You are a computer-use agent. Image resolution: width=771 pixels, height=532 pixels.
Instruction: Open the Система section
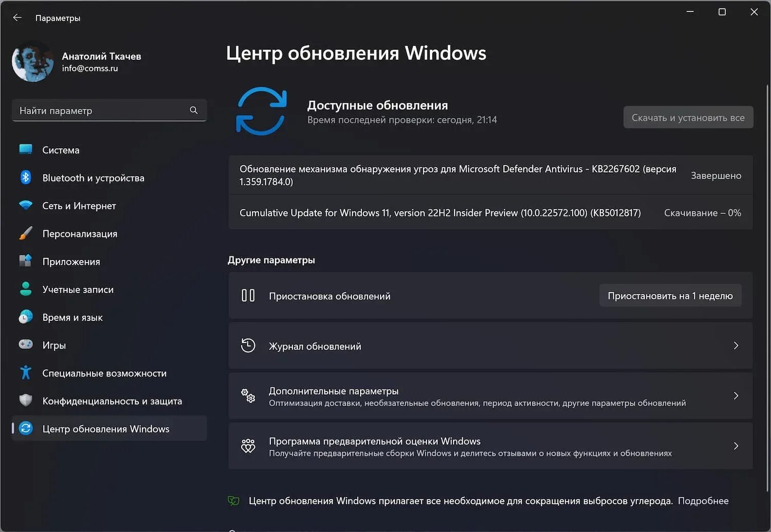point(109,150)
